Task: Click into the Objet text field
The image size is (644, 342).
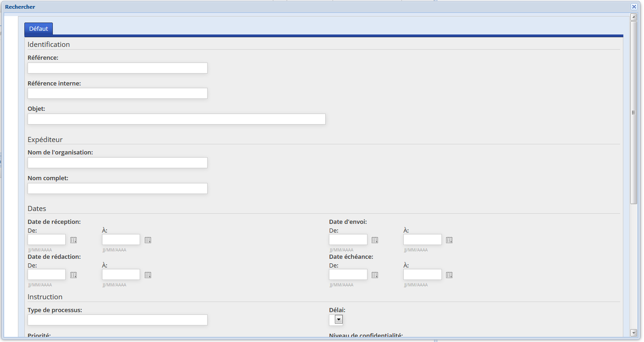Action: click(x=176, y=119)
